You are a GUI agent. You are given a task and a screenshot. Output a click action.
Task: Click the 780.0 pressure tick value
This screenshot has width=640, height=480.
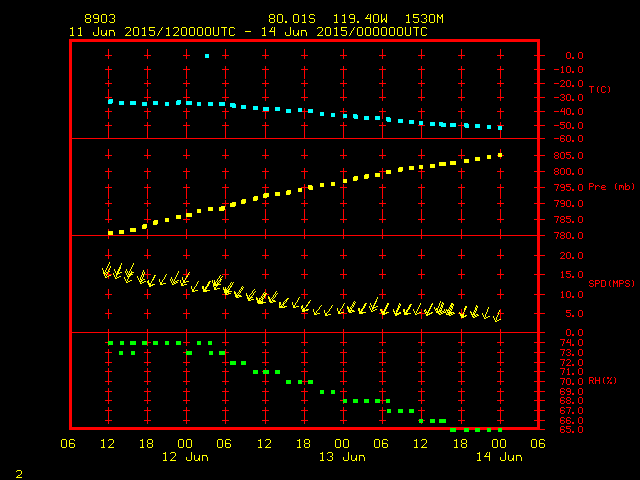pos(569,236)
